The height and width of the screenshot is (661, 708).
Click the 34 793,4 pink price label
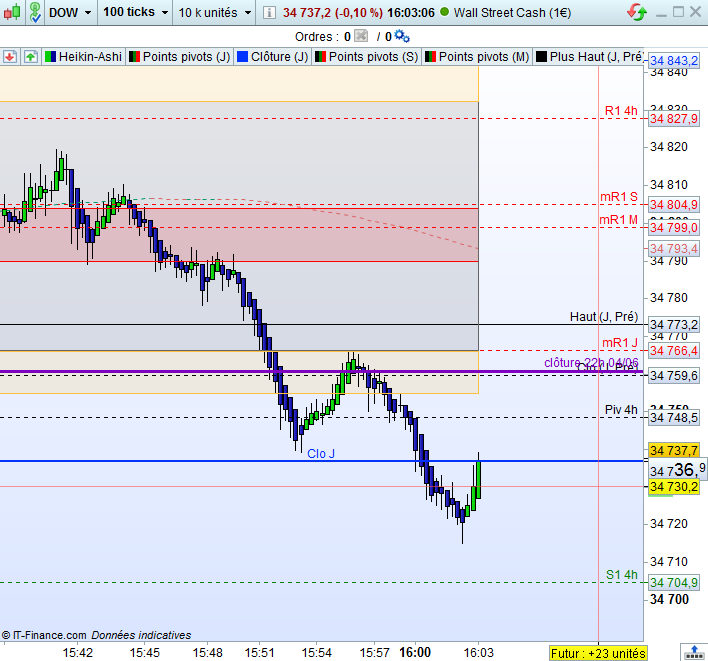(674, 248)
